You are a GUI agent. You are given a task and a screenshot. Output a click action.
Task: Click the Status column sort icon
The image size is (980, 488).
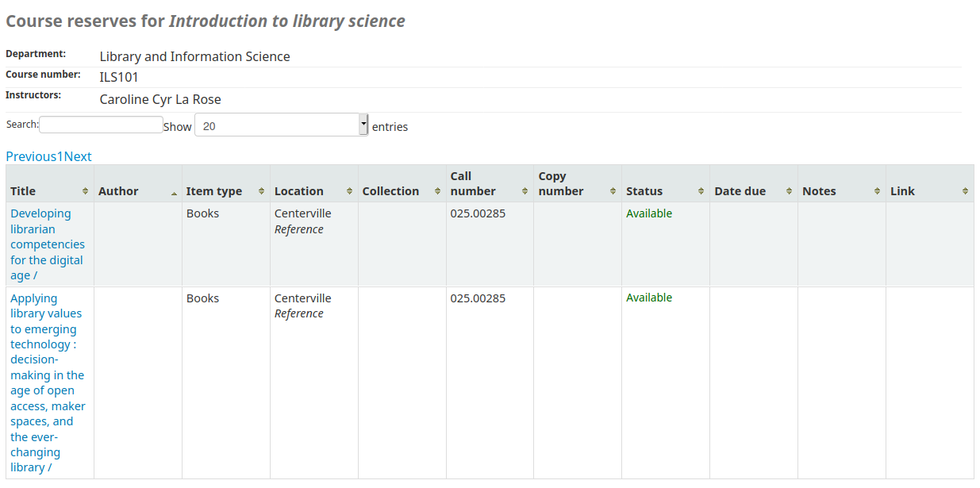(701, 191)
